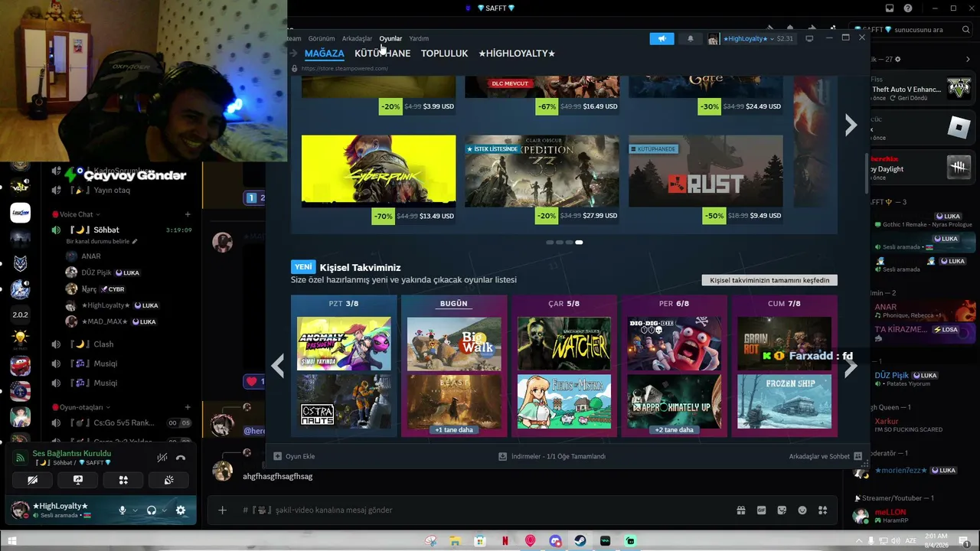Disconnect from the Discord voice call

tap(181, 458)
